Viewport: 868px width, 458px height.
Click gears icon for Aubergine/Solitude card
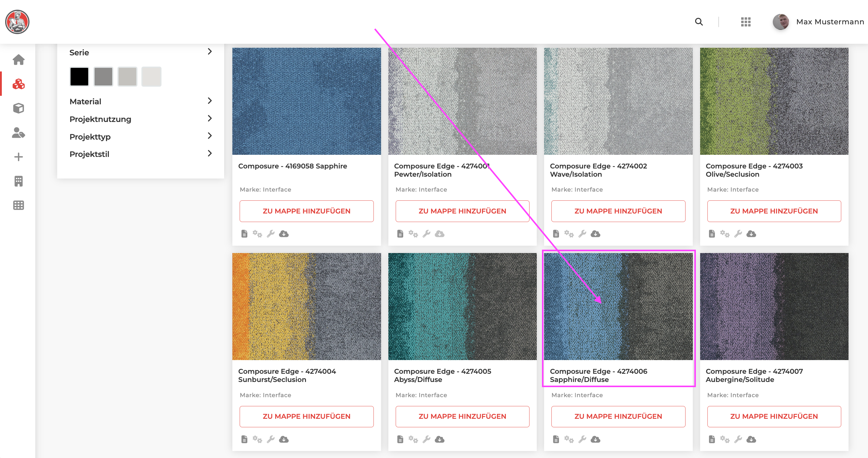[725, 439]
